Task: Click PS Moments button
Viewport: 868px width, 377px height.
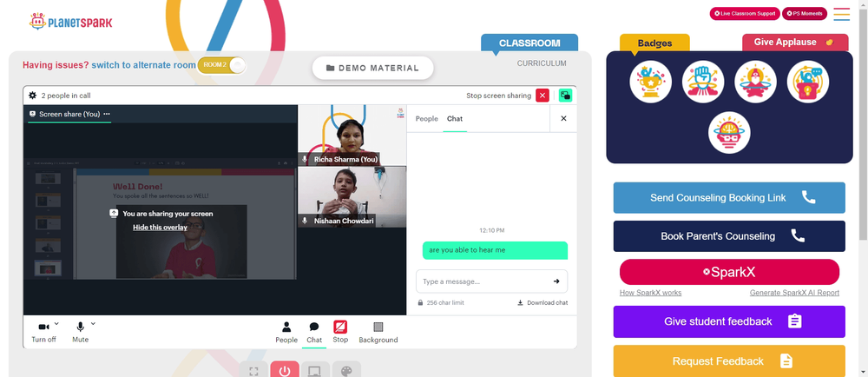Action: pyautogui.click(x=805, y=14)
